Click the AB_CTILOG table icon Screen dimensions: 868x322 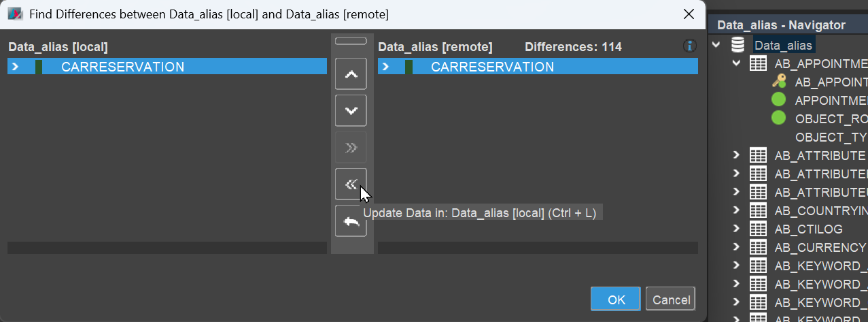point(758,229)
